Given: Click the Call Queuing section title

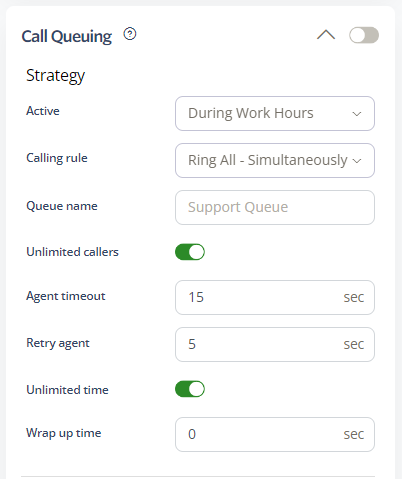Looking at the screenshot, I should pyautogui.click(x=67, y=36).
